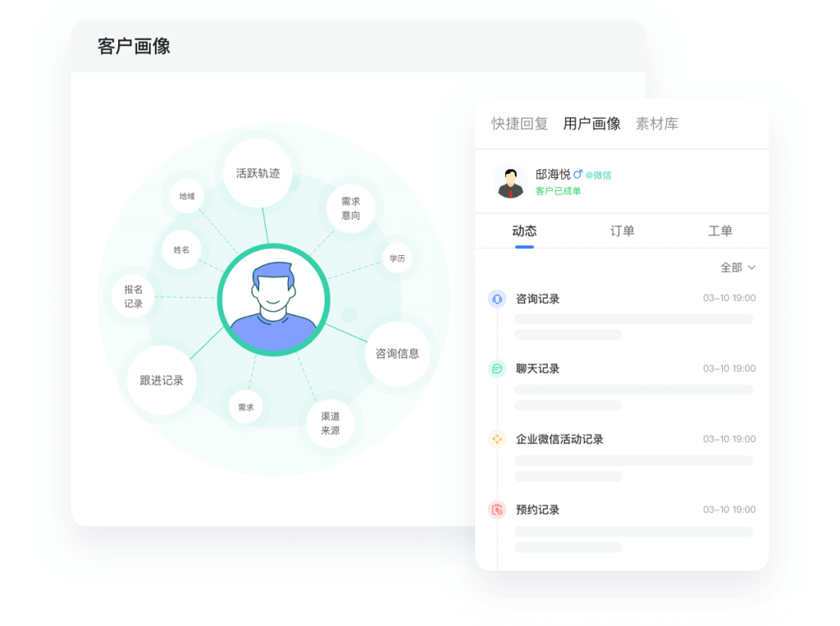Expand the 全部 filter dropdown
Viewport: 840px width, 626px height.
(x=733, y=267)
